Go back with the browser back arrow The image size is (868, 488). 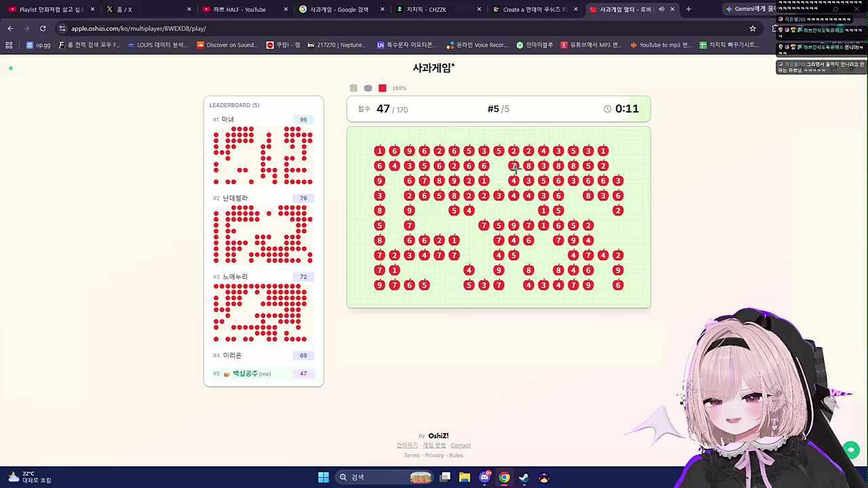pyautogui.click(x=10, y=28)
